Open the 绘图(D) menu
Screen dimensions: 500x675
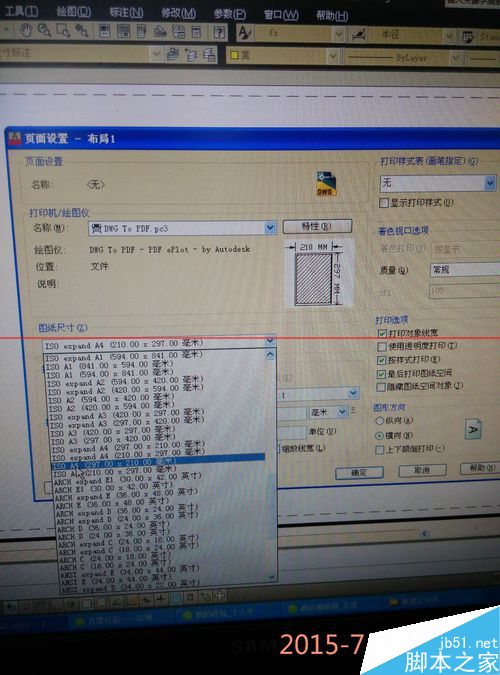click(x=74, y=12)
